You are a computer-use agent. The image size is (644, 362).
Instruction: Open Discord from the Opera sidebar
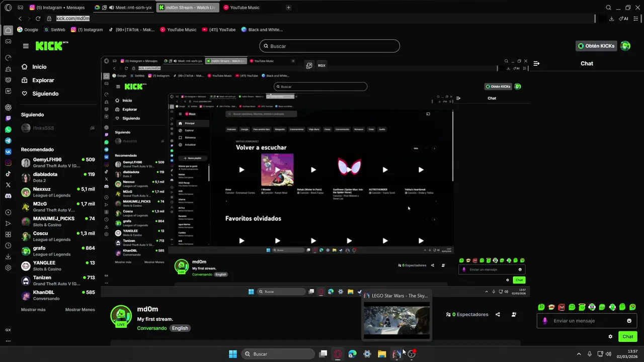8,196
